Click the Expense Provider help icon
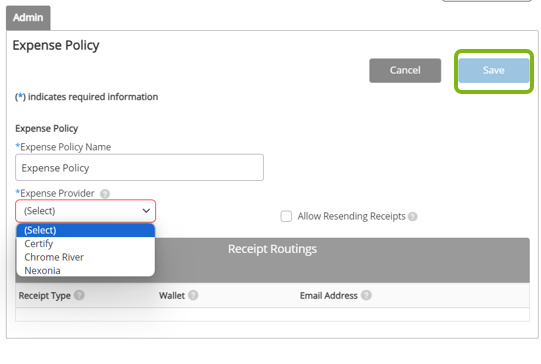 pyautogui.click(x=105, y=194)
